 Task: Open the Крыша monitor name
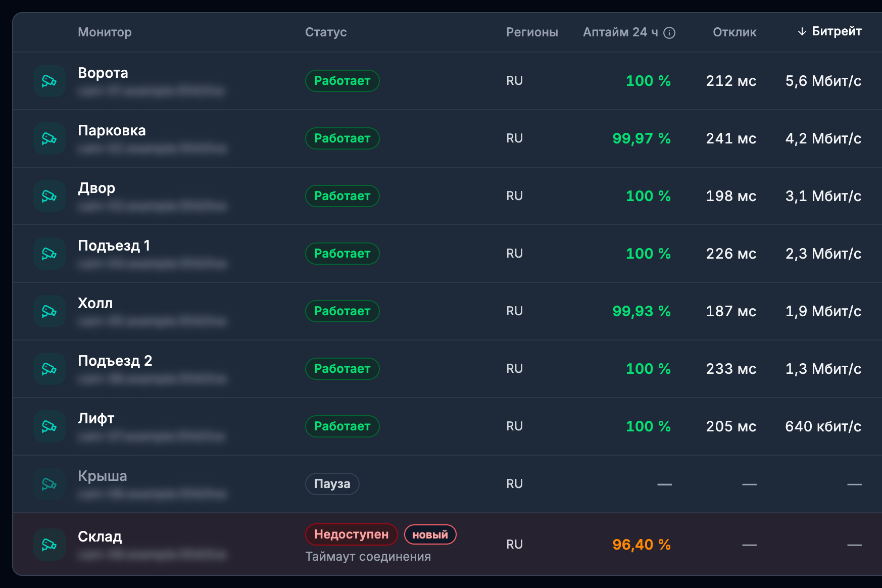tap(103, 476)
